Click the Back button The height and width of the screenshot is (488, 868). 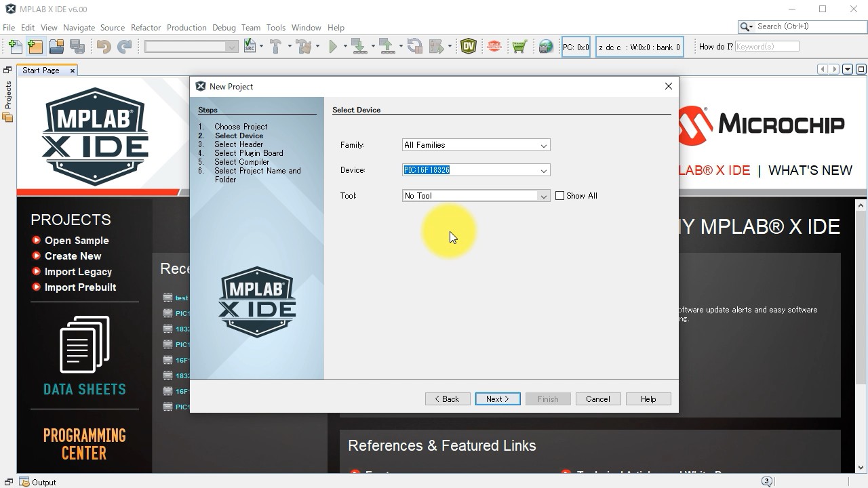448,399
